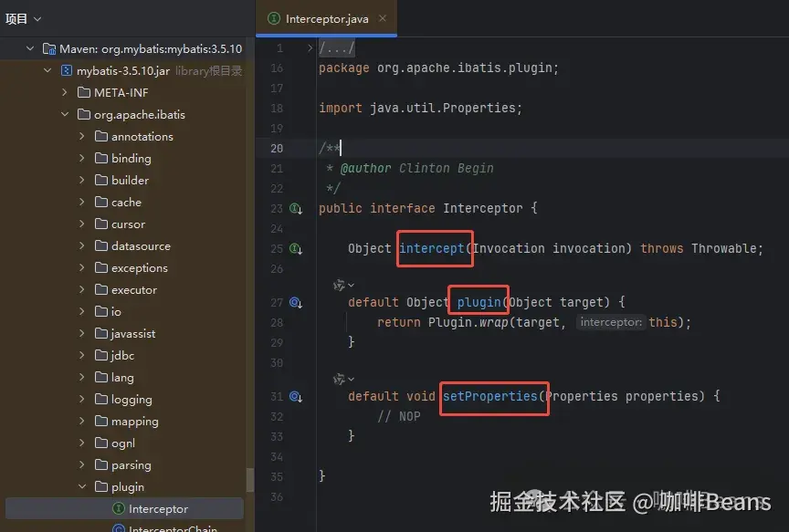Switch to the Interceptor.java editor tab
The height and width of the screenshot is (532, 789).
pyautogui.click(x=326, y=17)
